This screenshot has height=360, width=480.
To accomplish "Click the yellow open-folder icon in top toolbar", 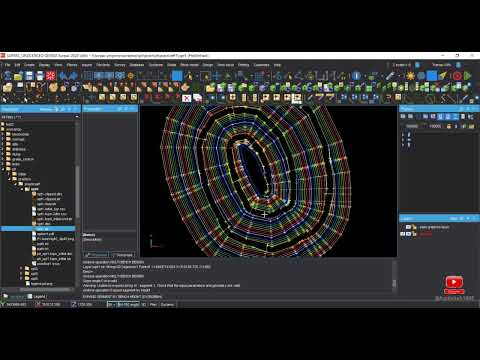I will pos(18,76).
